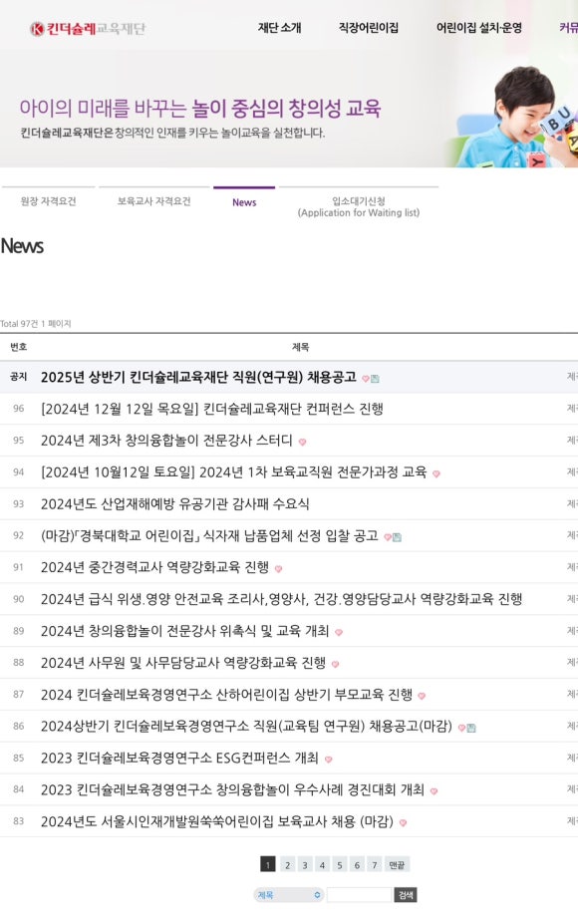Image resolution: width=578 pixels, height=924 pixels.
Task: Click the 검색 search button
Action: 406,895
